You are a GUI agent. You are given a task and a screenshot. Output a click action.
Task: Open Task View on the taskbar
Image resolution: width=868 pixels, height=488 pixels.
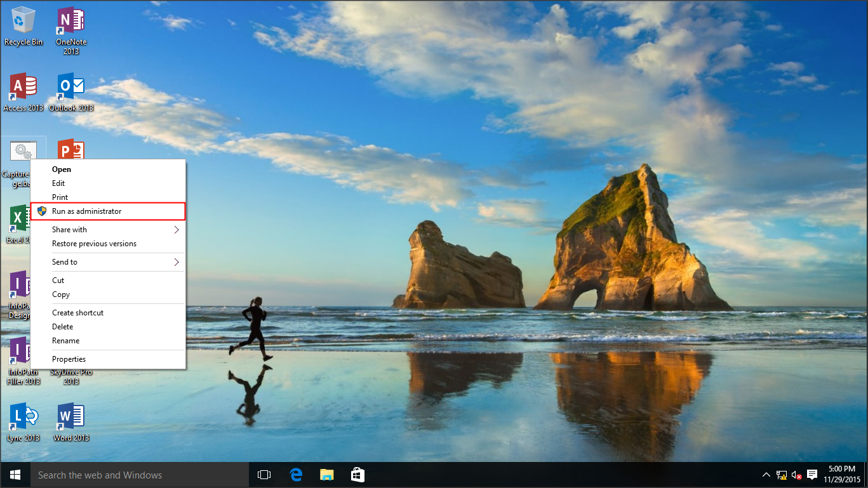264,475
